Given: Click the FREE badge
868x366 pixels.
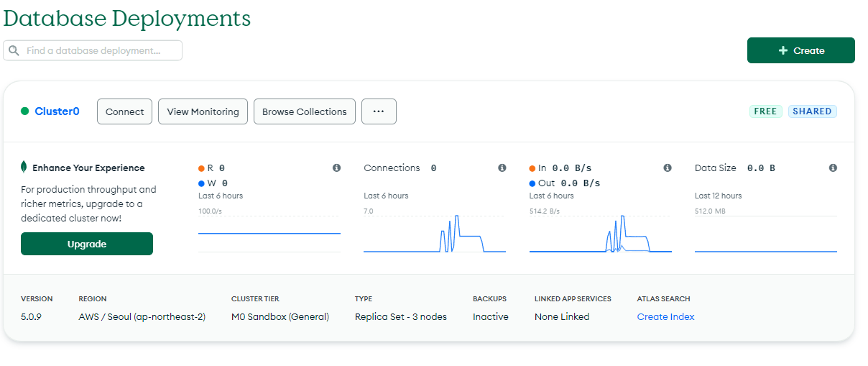Looking at the screenshot, I should click(766, 111).
